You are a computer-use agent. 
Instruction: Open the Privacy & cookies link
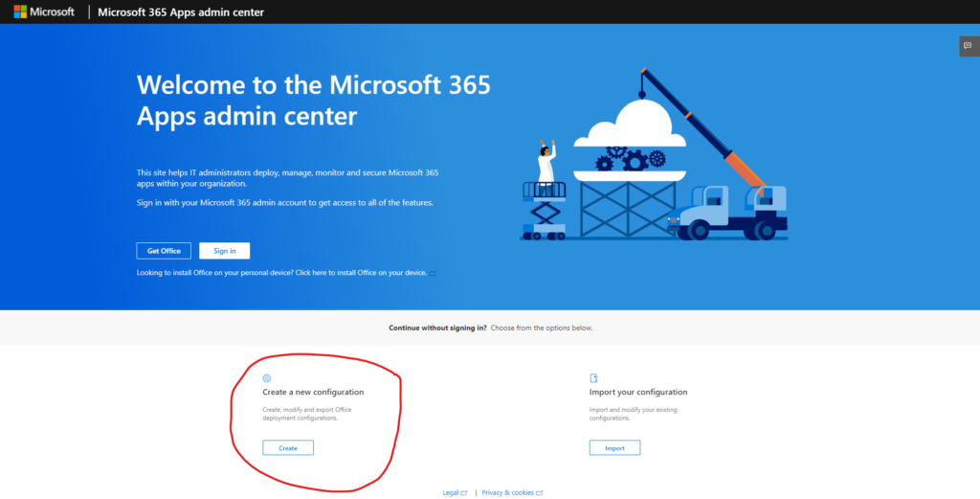(x=508, y=492)
